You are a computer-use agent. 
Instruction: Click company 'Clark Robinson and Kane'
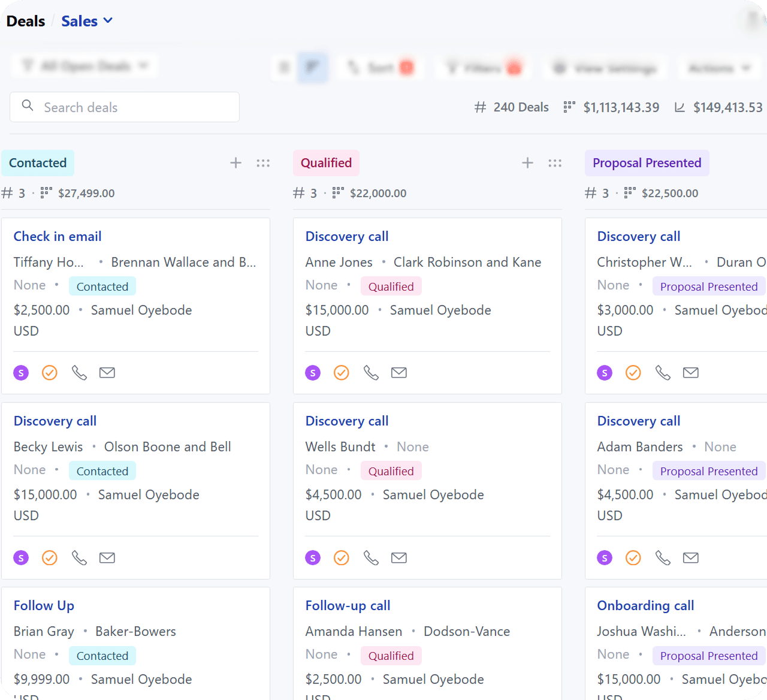point(467,262)
